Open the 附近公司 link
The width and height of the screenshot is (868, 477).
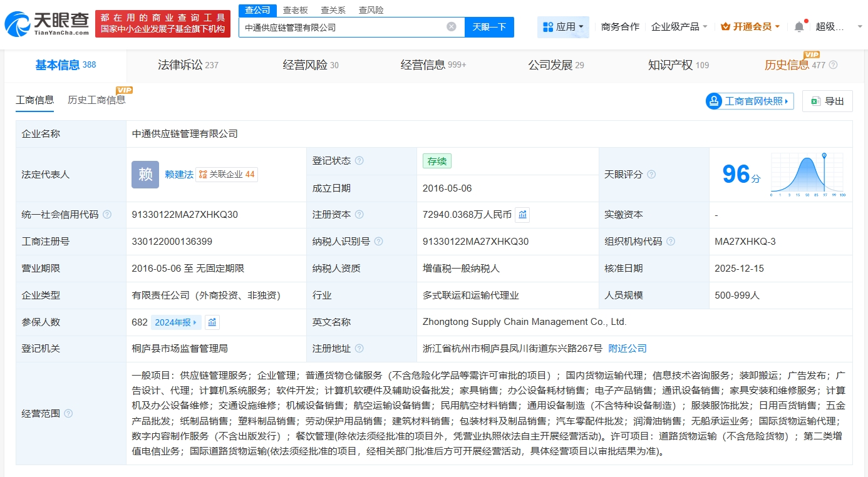point(628,349)
